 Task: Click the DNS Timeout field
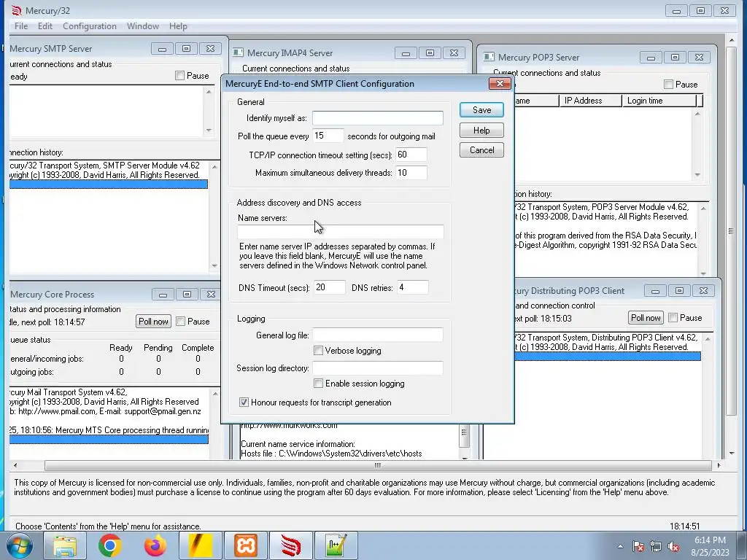coord(330,287)
